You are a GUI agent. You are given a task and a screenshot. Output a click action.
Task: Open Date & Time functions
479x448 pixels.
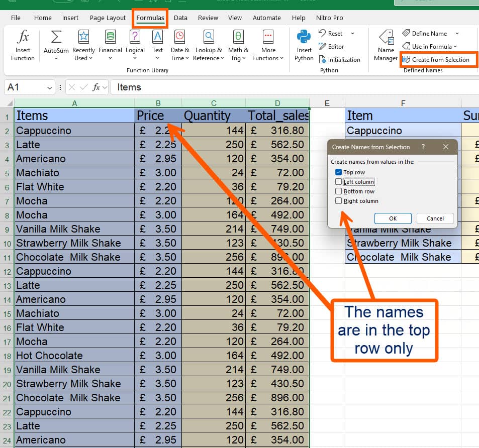coord(179,45)
